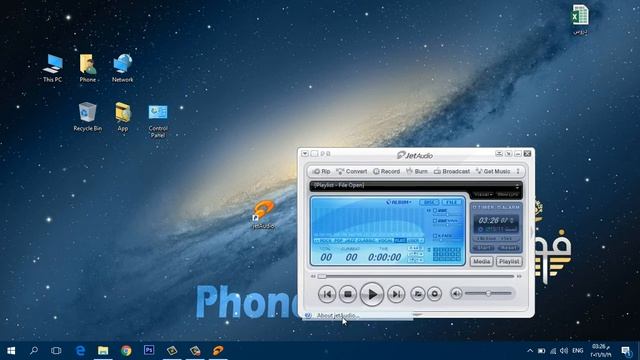
Task: Open the Visual dropdown
Action: (483, 195)
